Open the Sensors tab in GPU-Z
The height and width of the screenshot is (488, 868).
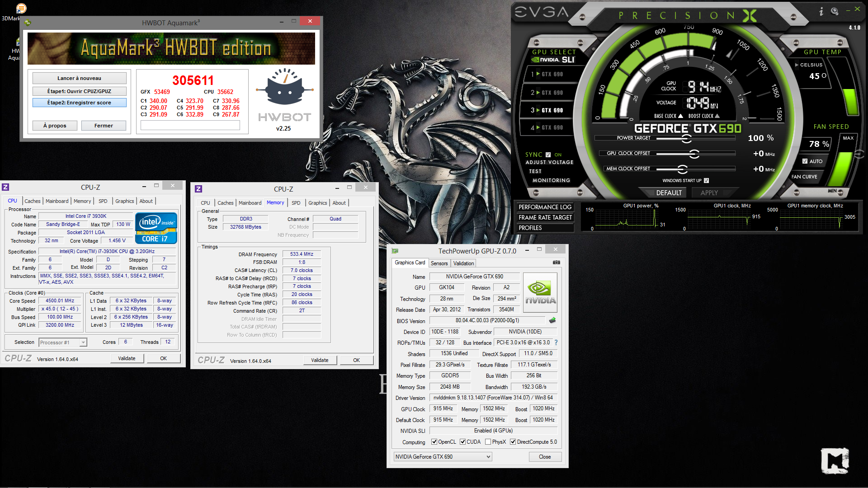tap(439, 263)
